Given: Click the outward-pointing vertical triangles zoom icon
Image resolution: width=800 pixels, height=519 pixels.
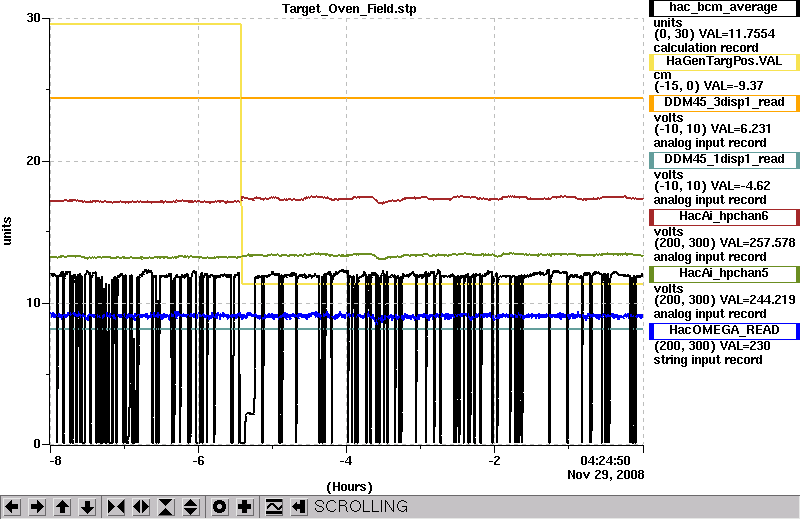Looking at the screenshot, I should pyautogui.click(x=191, y=507).
